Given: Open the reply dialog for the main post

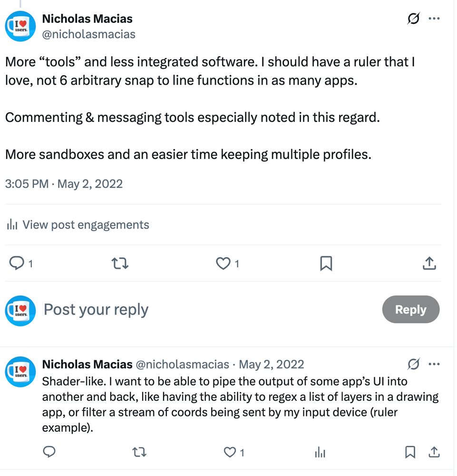Looking at the screenshot, I should [17, 263].
